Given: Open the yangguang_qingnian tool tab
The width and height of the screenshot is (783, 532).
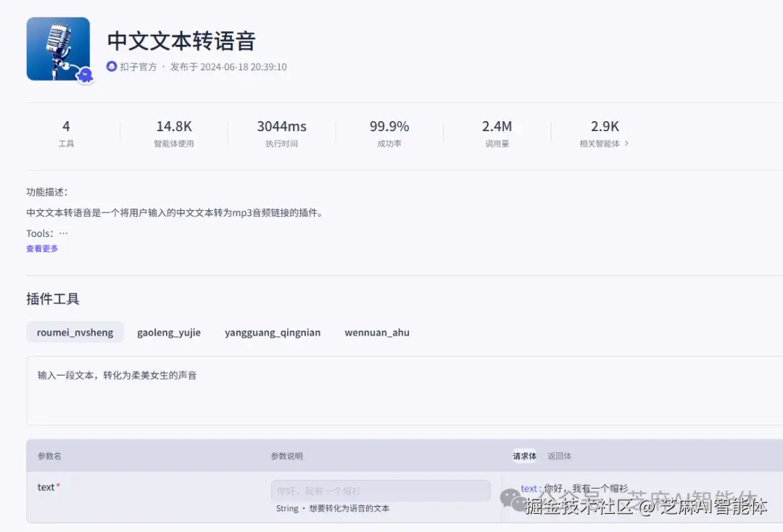Looking at the screenshot, I should 273,332.
